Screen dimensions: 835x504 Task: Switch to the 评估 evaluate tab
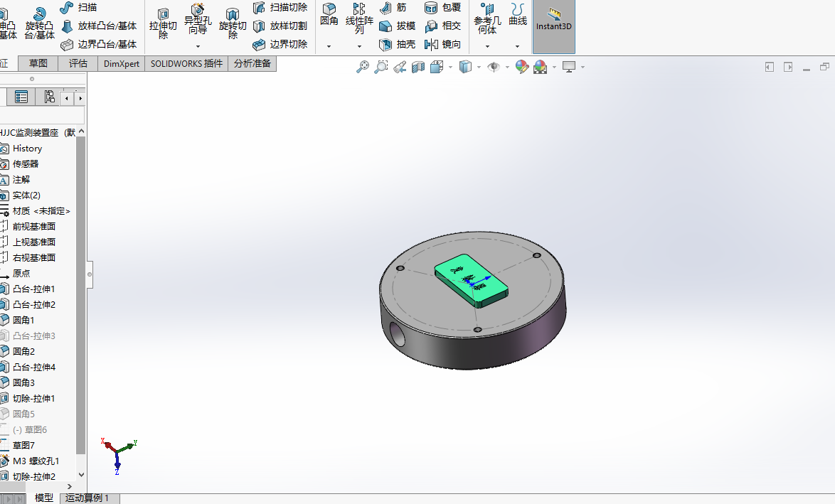point(78,63)
